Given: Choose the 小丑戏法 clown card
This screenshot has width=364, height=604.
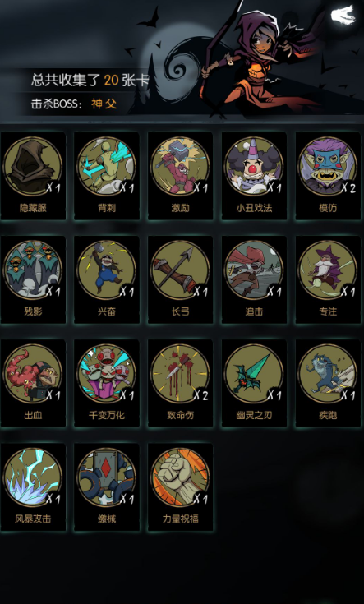Looking at the screenshot, I should (254, 176).
